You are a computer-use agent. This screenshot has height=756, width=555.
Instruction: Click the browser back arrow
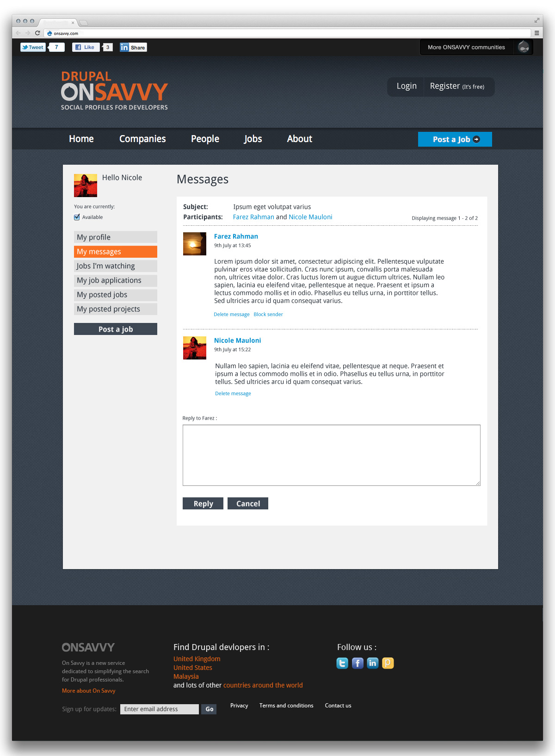pyautogui.click(x=18, y=33)
